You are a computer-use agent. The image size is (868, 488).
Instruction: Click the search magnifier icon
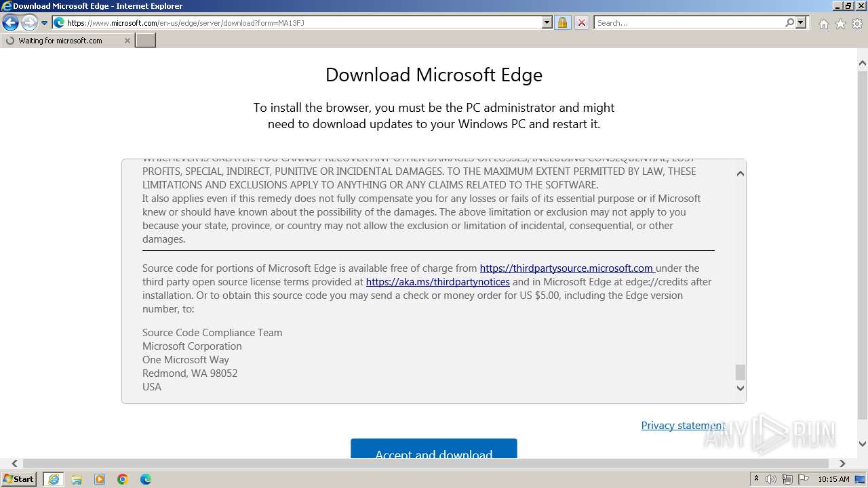tap(789, 22)
